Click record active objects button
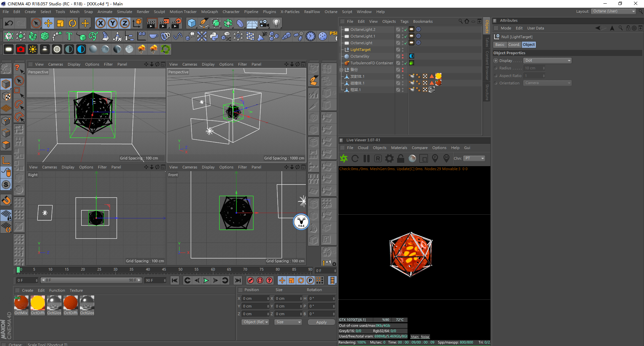 coord(251,280)
